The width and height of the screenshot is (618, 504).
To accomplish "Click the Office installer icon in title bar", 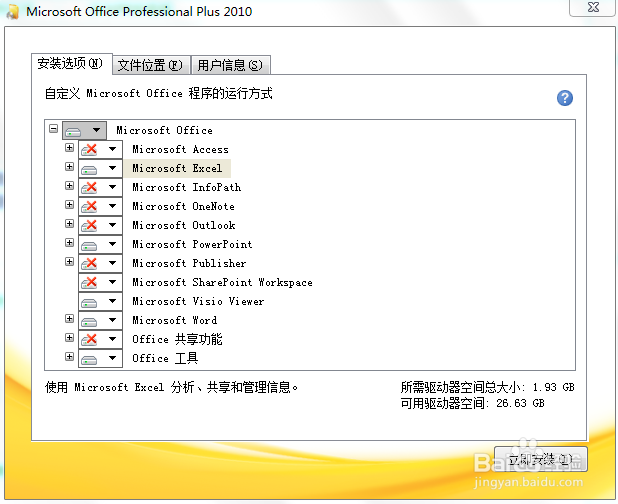I will point(13,12).
